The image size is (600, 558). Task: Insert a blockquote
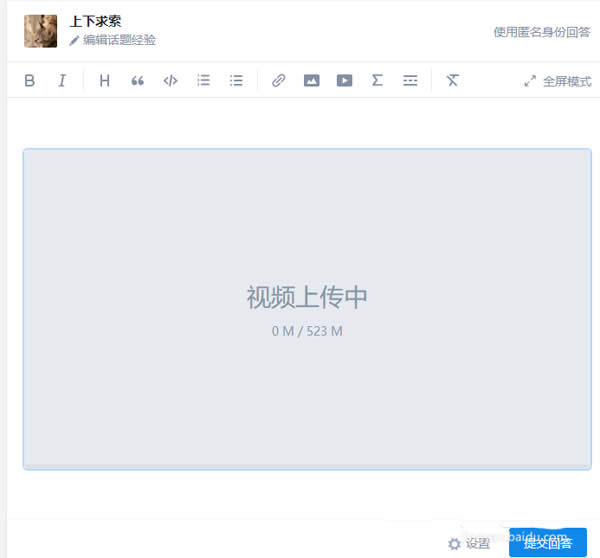coord(137,80)
